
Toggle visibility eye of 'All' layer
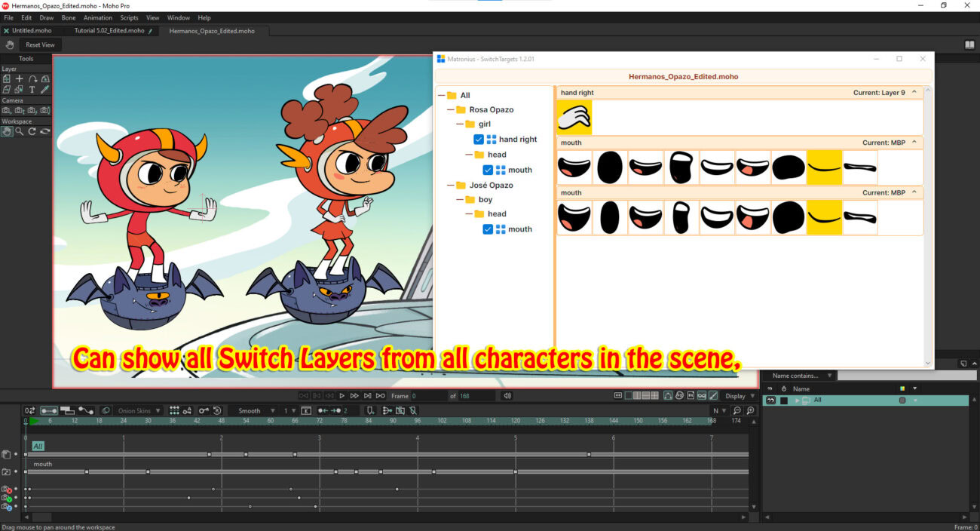click(770, 401)
